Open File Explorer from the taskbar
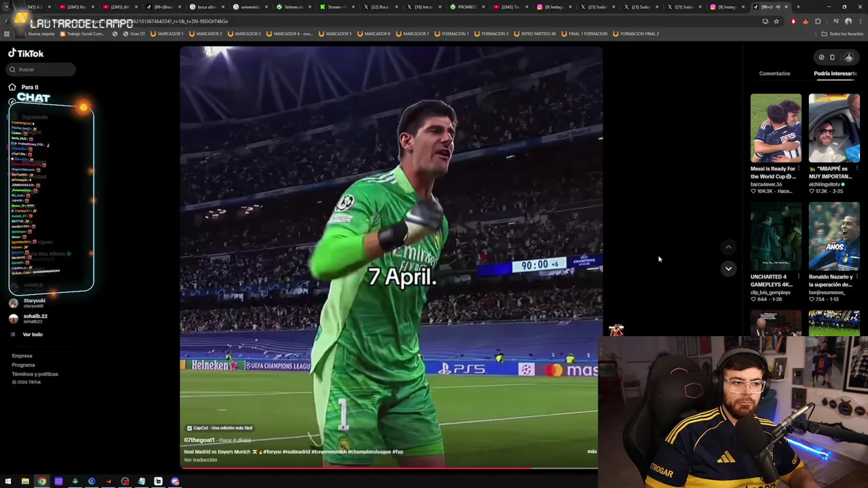Screen dimensions: 868x488 (x=25, y=481)
